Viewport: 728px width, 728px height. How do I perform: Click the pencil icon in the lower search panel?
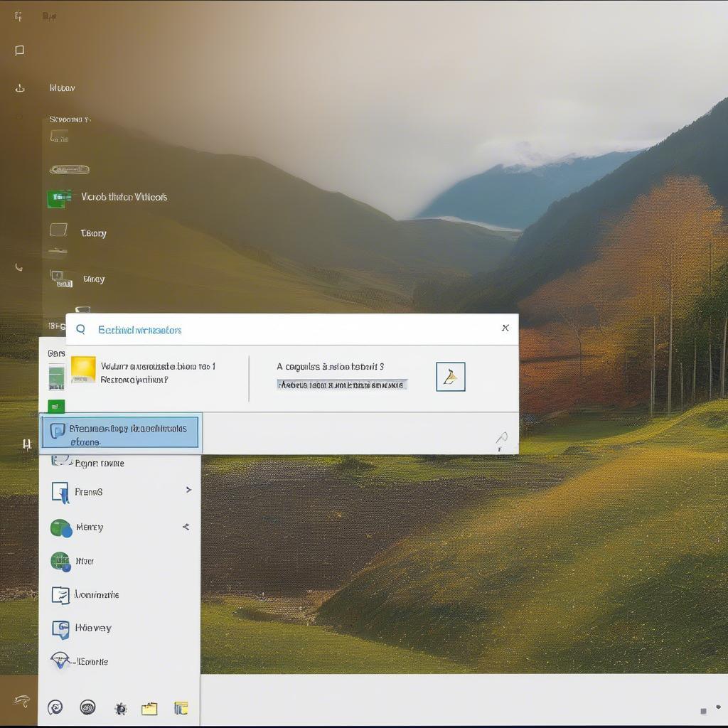tap(501, 441)
